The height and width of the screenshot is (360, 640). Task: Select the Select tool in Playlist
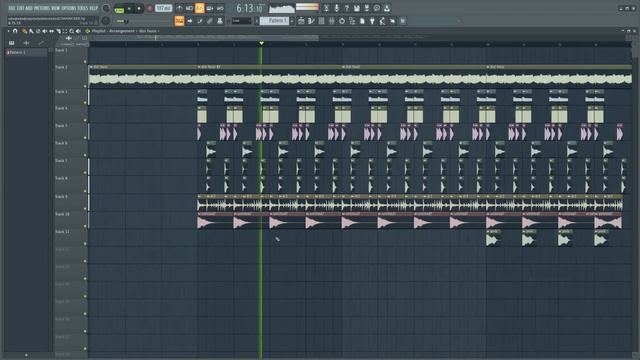pyautogui.click(x=64, y=31)
